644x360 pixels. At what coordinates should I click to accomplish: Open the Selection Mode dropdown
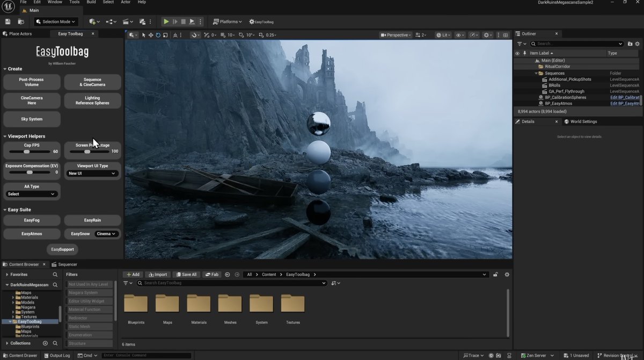click(56, 21)
